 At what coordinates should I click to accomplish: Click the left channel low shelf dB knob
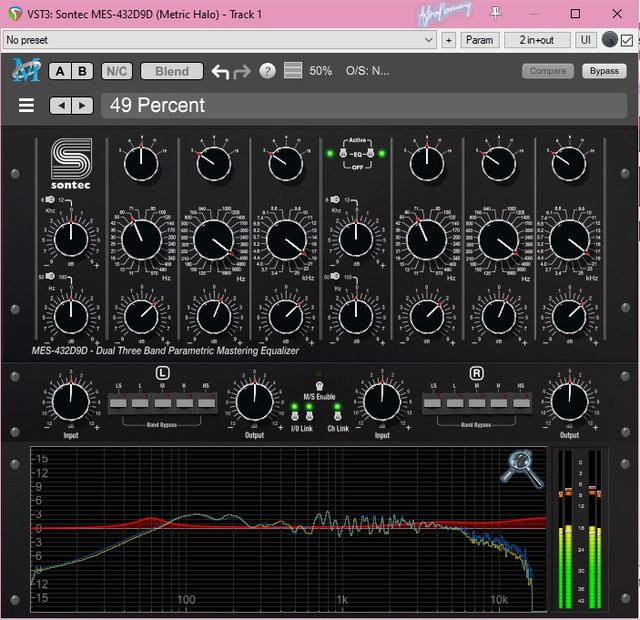tap(71, 316)
